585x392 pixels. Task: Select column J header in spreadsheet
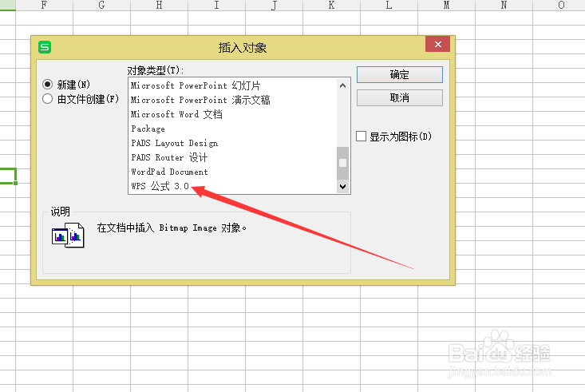[275, 6]
